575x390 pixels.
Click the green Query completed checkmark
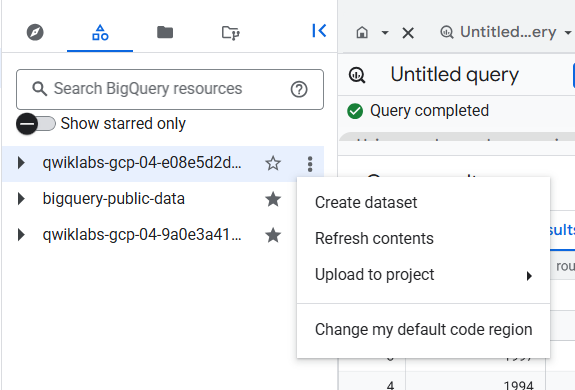click(355, 111)
